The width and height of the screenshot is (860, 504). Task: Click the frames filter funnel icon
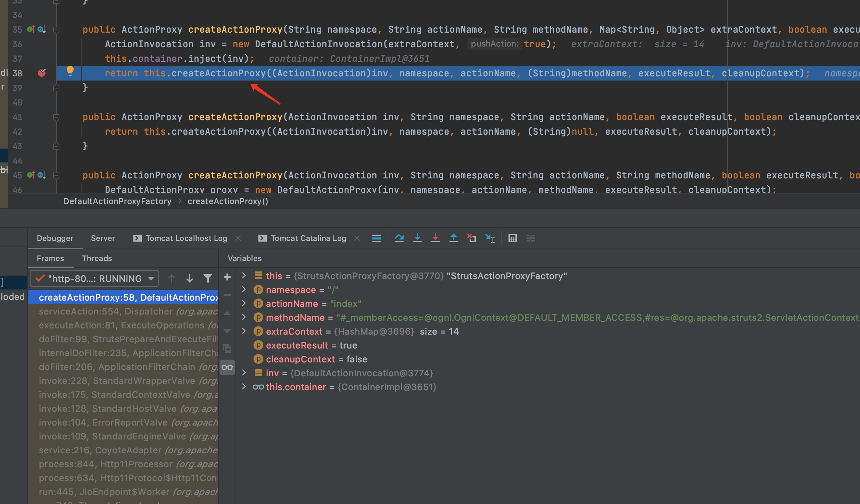pos(208,278)
